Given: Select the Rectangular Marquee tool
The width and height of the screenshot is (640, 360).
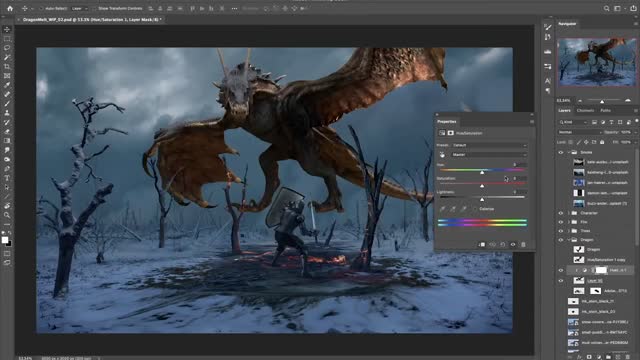Looking at the screenshot, I should 7,39.
